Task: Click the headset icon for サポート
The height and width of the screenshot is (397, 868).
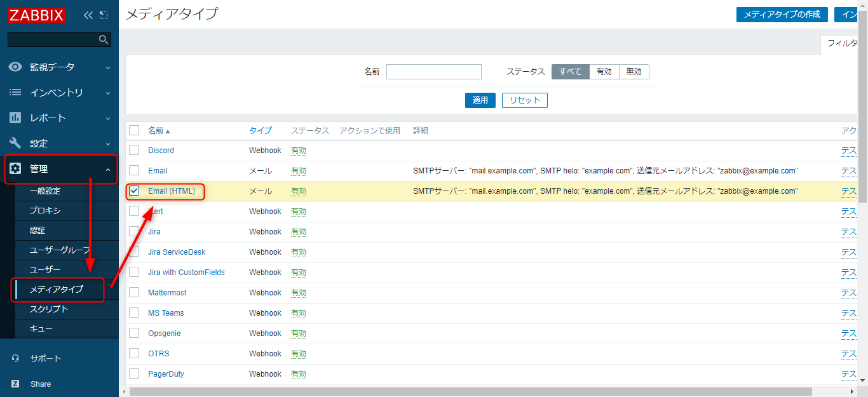Action: tap(15, 358)
